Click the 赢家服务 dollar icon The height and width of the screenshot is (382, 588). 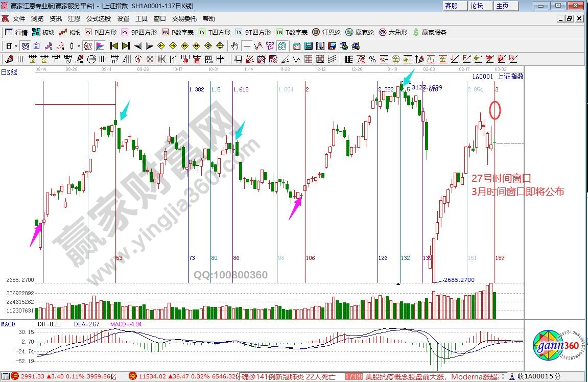[x=429, y=32]
